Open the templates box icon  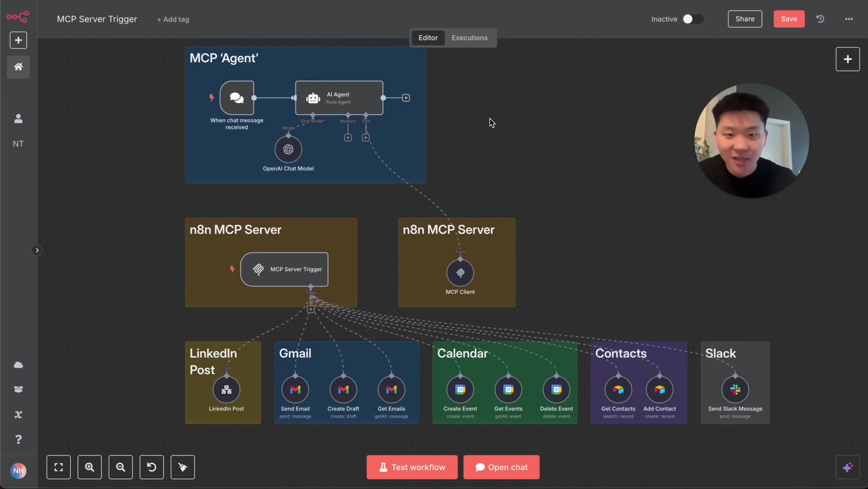click(18, 389)
